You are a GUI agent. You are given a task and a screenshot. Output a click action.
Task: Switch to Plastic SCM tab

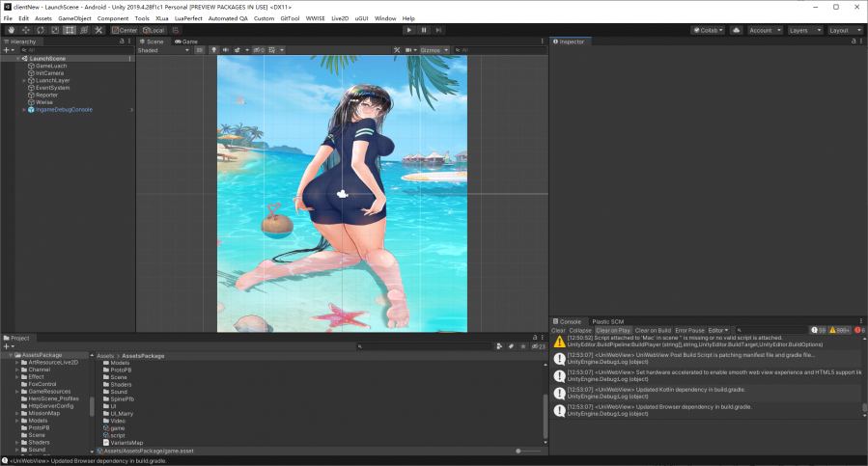tap(608, 321)
